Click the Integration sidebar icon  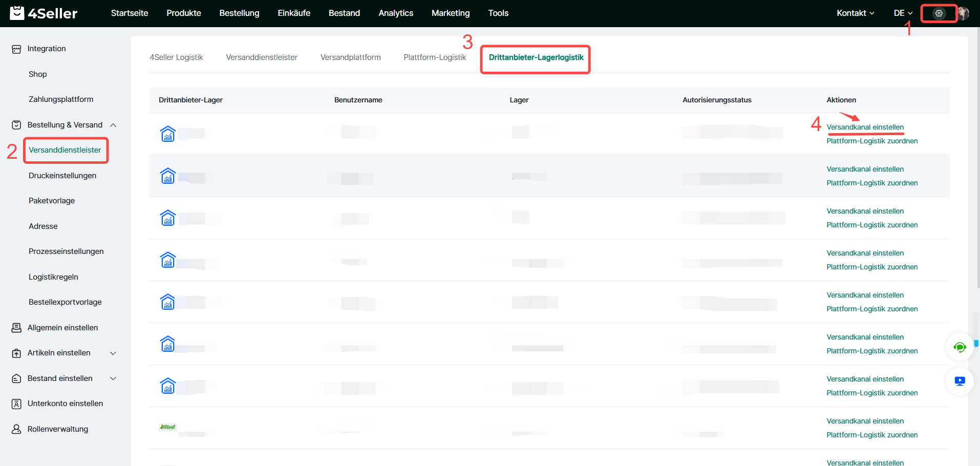click(16, 49)
